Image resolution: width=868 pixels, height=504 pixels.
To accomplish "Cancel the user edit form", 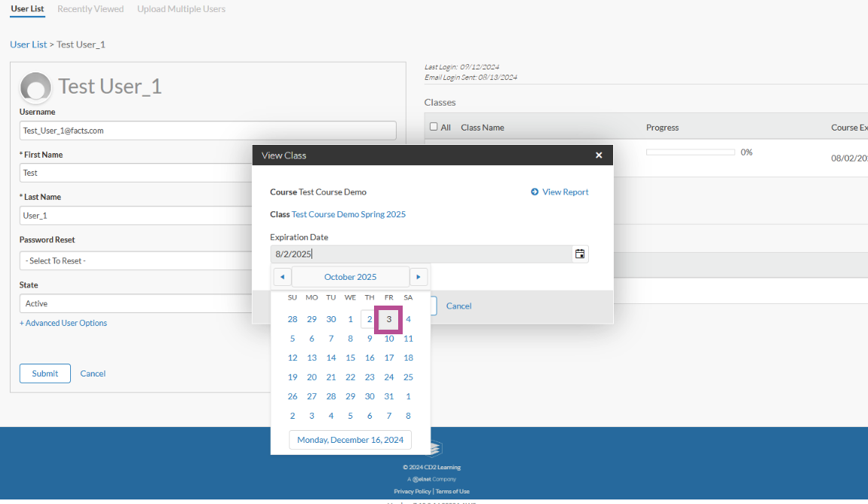I will coord(93,373).
